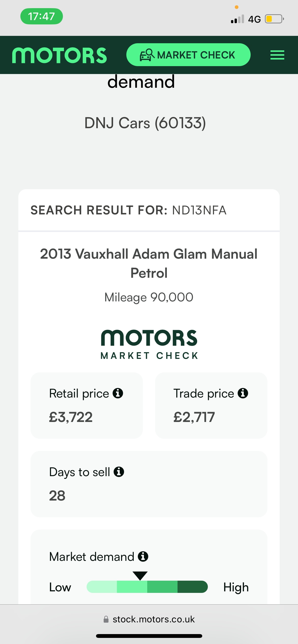Select the darkest green demand segment
This screenshot has height=644, width=298.
pyautogui.click(x=193, y=587)
